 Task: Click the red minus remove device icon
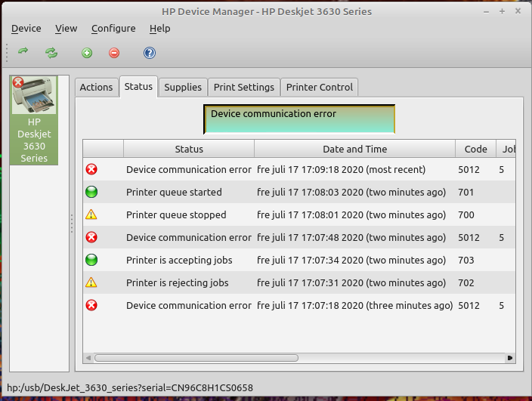coord(114,53)
